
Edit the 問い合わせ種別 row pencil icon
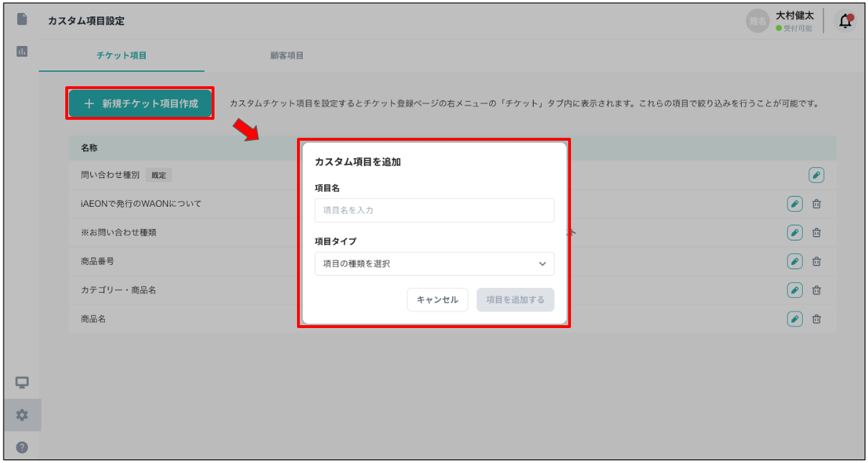[816, 175]
